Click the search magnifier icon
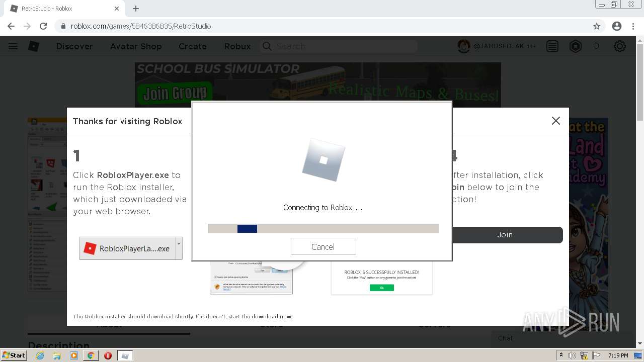The width and height of the screenshot is (644, 362). point(267,46)
